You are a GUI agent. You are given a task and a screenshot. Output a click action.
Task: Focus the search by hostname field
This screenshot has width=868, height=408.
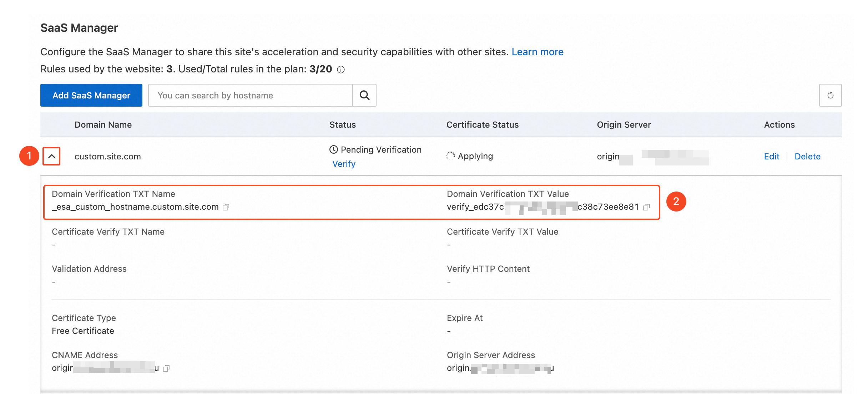[x=250, y=95]
